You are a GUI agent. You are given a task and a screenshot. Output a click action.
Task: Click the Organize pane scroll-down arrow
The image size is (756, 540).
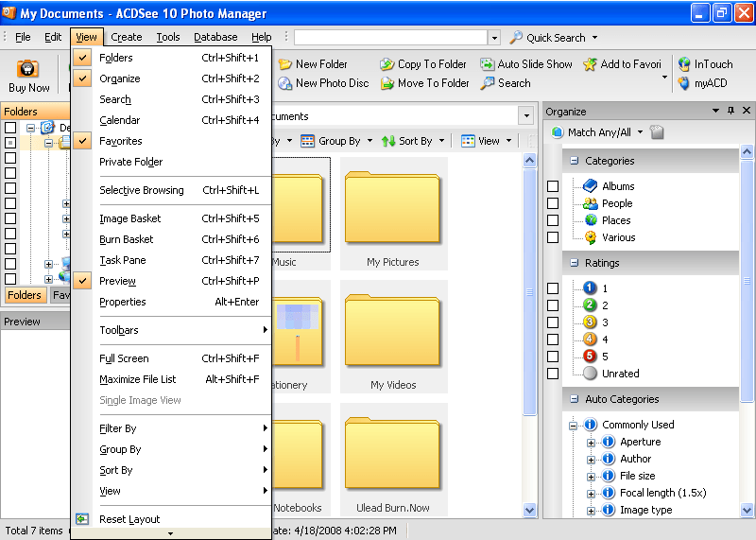[747, 510]
